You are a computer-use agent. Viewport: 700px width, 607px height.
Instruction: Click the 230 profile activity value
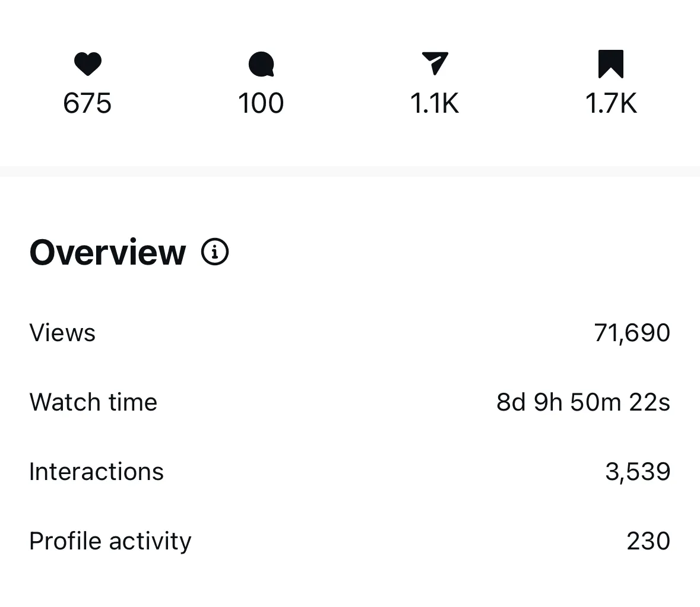click(x=648, y=541)
